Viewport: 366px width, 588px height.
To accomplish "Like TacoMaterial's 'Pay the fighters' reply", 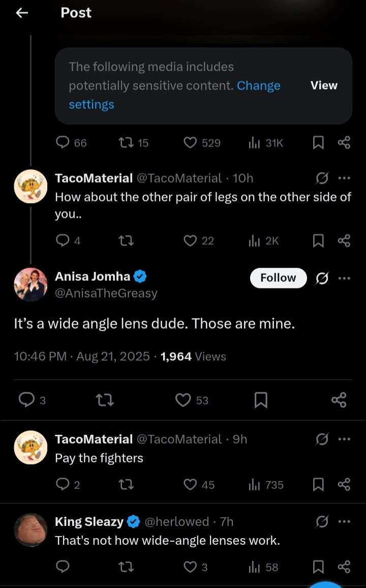I will click(x=190, y=485).
